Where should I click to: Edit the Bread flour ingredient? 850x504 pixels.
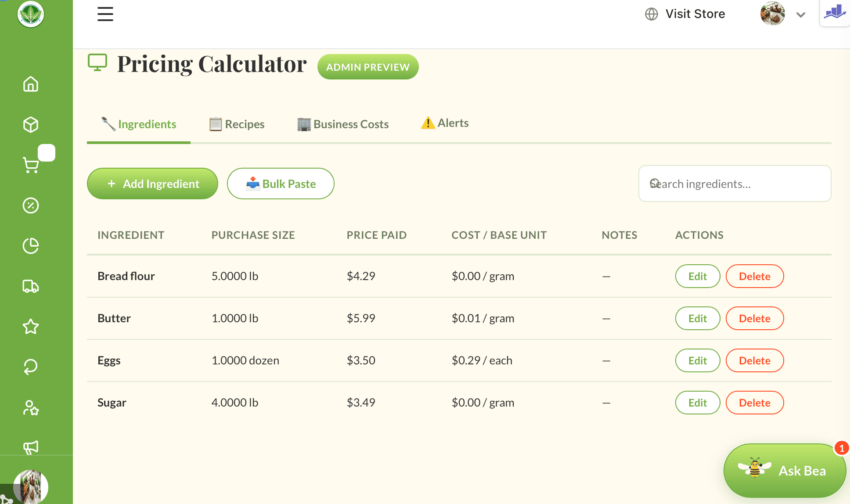pyautogui.click(x=697, y=276)
